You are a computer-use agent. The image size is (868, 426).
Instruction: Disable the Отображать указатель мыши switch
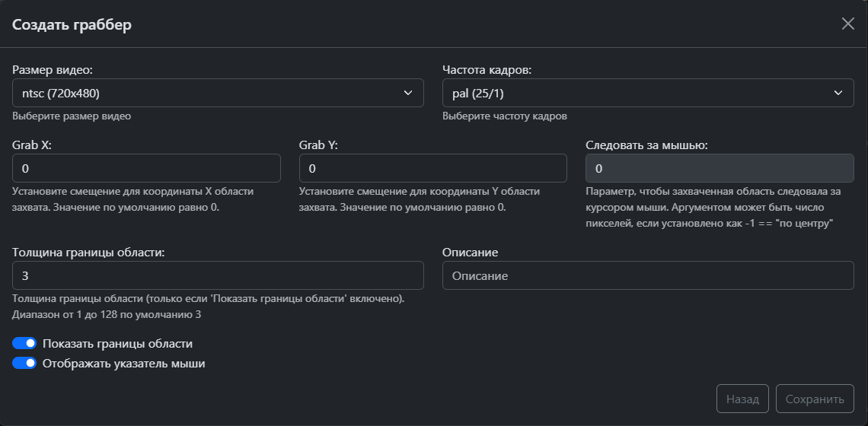tap(24, 364)
